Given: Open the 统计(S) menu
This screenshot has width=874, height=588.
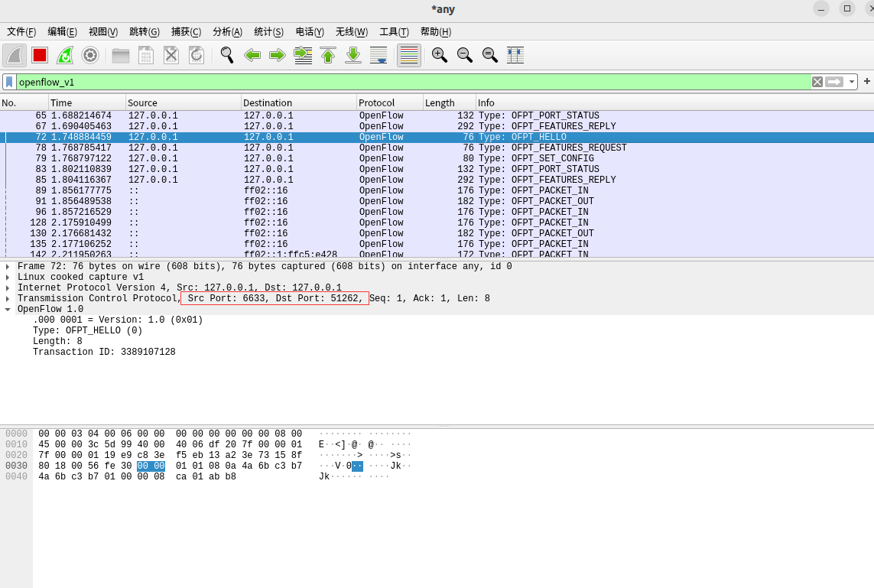Looking at the screenshot, I should pyautogui.click(x=268, y=32).
